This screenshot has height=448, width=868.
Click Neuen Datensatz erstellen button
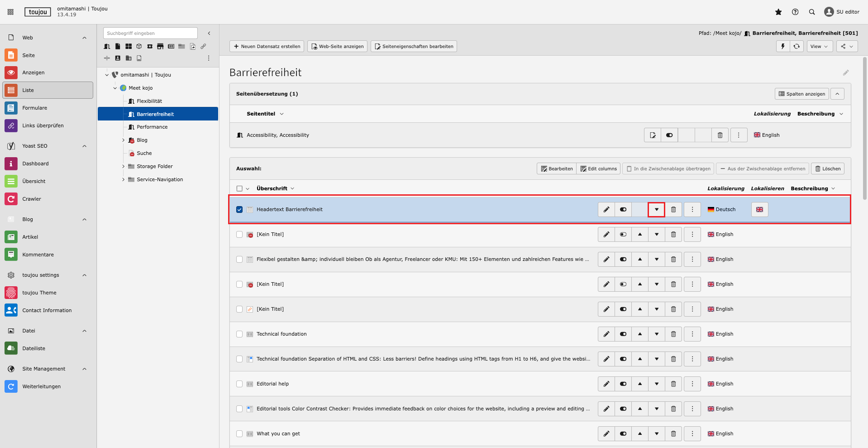click(267, 46)
